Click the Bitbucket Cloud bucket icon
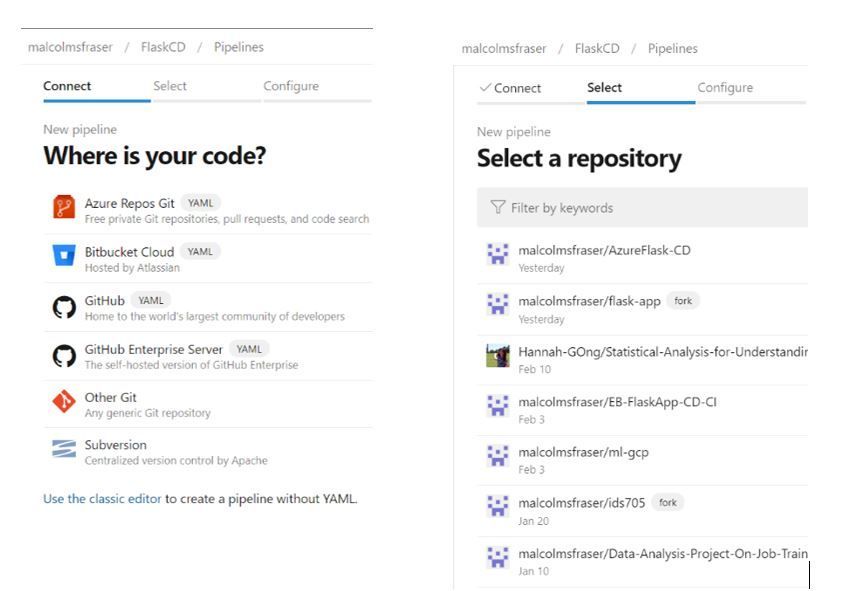Screen dimensions: 860x591 [64, 255]
